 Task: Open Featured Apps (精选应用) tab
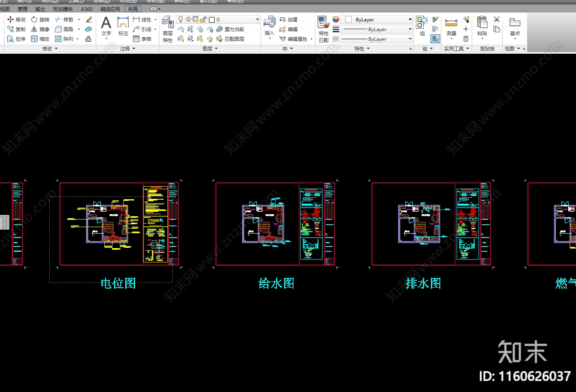click(110, 9)
